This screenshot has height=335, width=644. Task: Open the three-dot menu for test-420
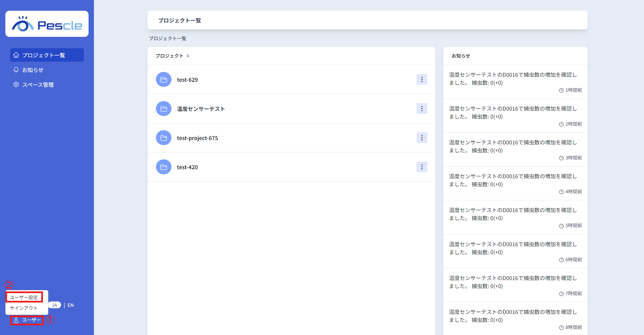[422, 167]
